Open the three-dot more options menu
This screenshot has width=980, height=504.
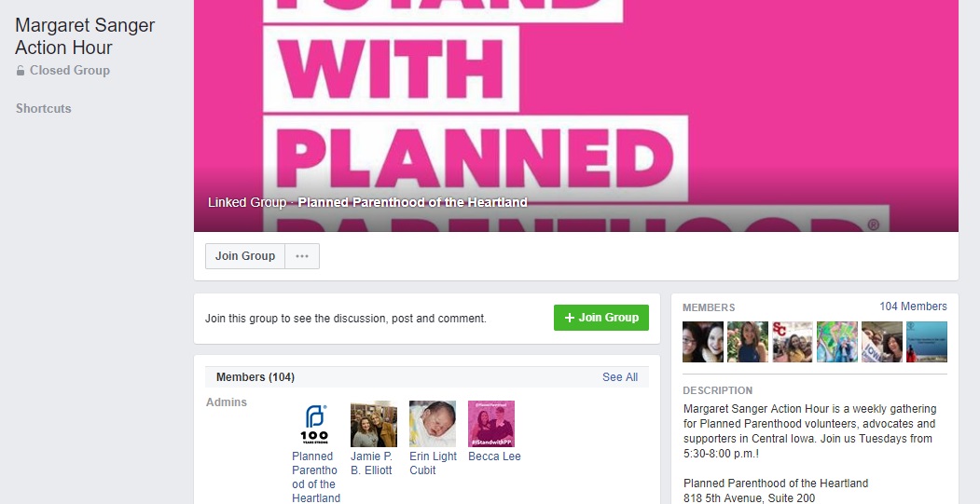pyautogui.click(x=302, y=256)
